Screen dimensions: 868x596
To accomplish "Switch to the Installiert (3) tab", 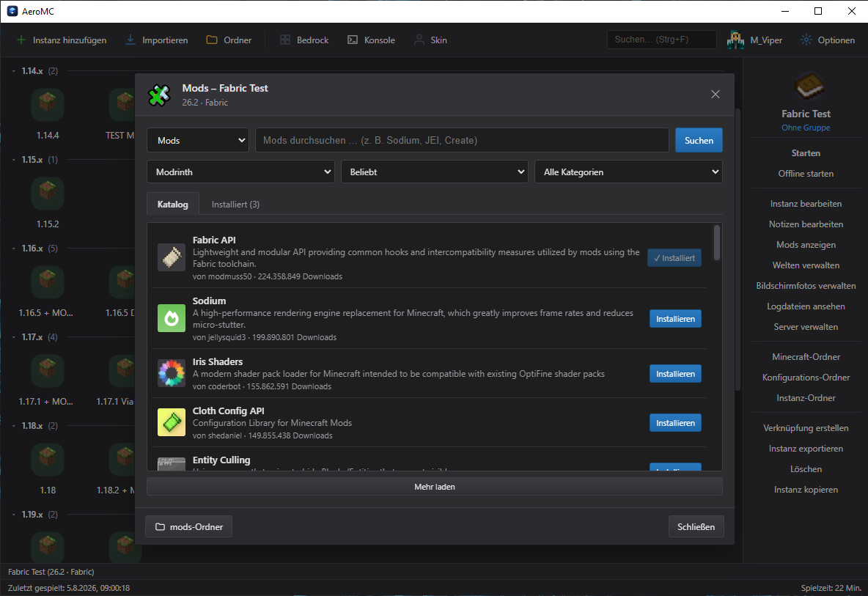I will 235,205.
